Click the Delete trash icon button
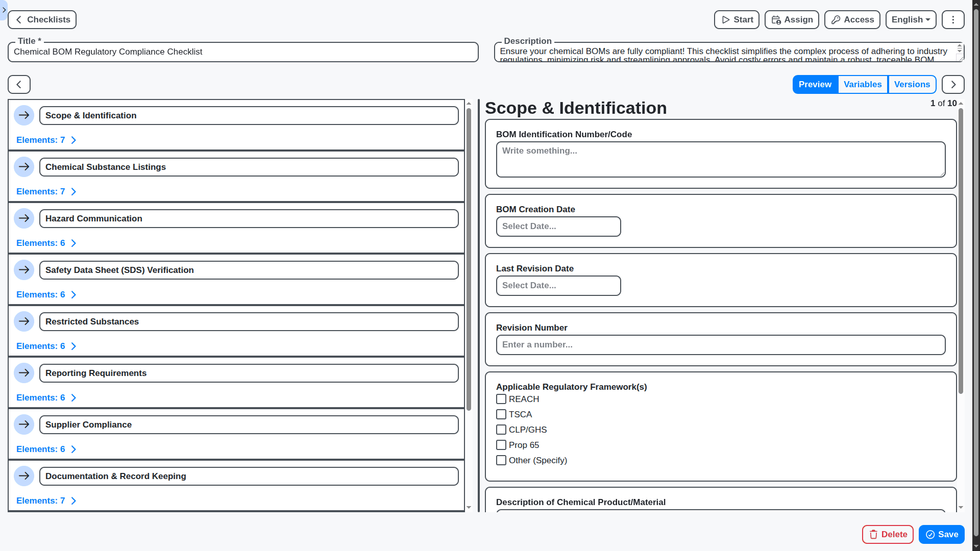Image resolution: width=980 pixels, height=551 pixels. coord(874,534)
